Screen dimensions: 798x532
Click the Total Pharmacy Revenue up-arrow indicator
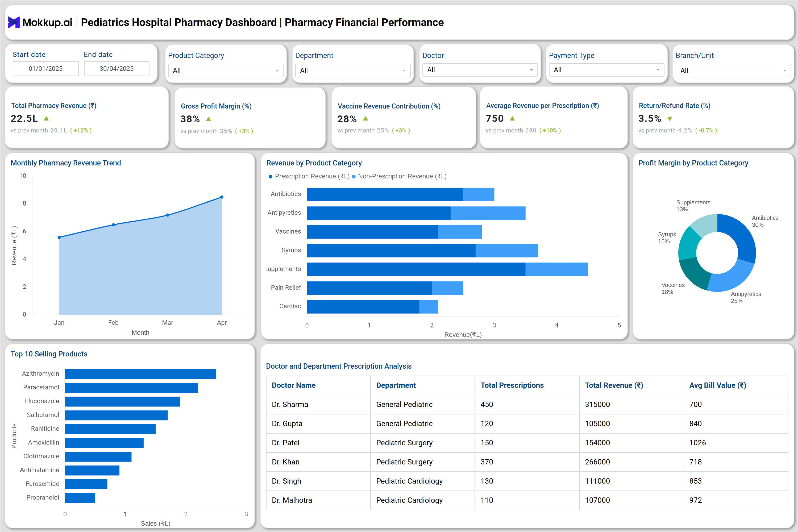click(47, 118)
